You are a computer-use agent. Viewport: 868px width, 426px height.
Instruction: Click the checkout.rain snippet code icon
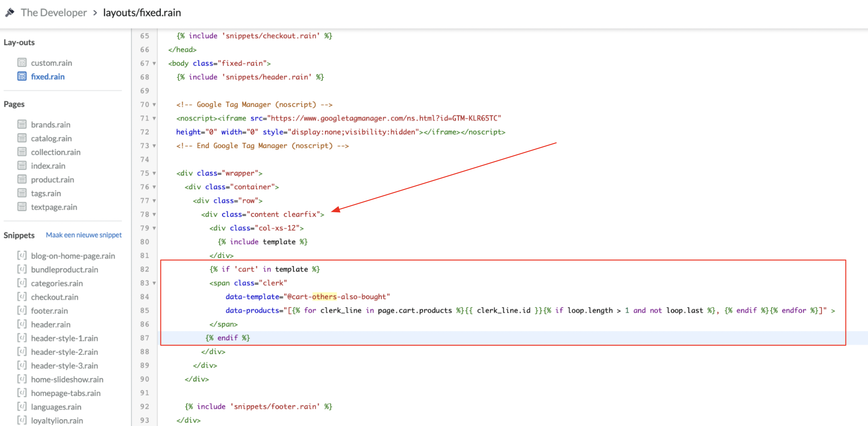22,297
